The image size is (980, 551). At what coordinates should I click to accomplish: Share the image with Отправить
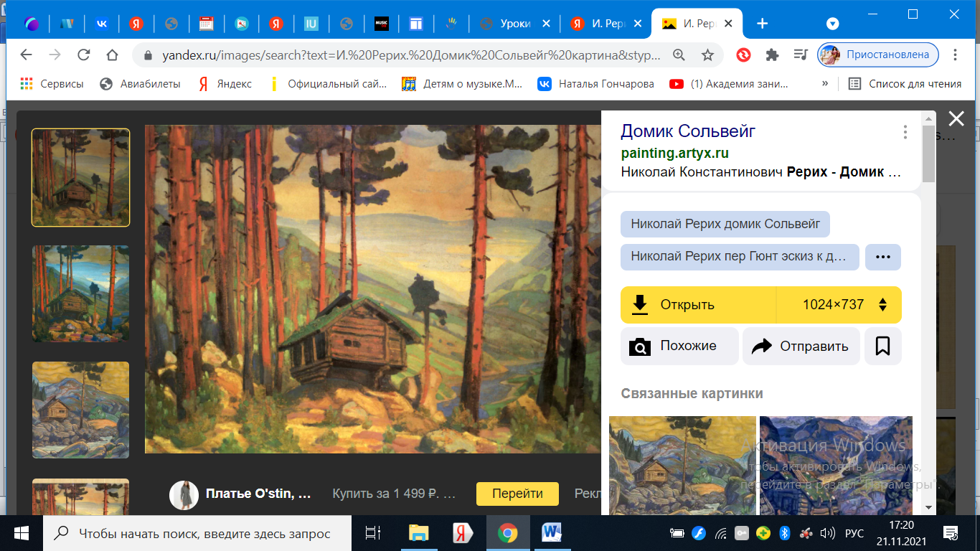click(801, 346)
